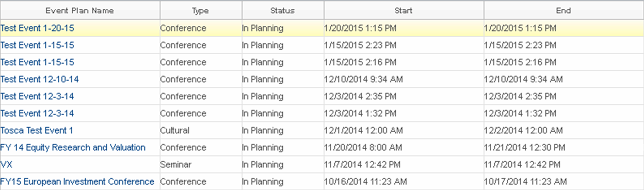Sort by Status column header

pos(283,10)
